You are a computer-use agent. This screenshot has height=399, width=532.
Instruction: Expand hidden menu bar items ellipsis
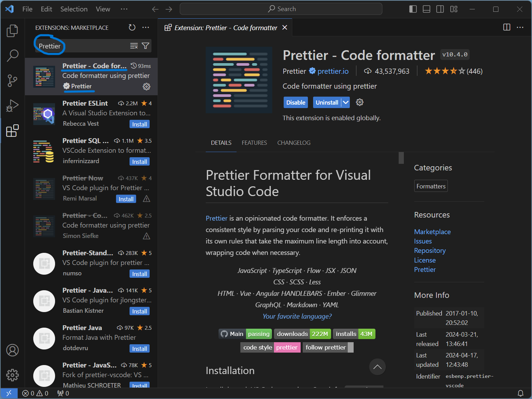(124, 9)
